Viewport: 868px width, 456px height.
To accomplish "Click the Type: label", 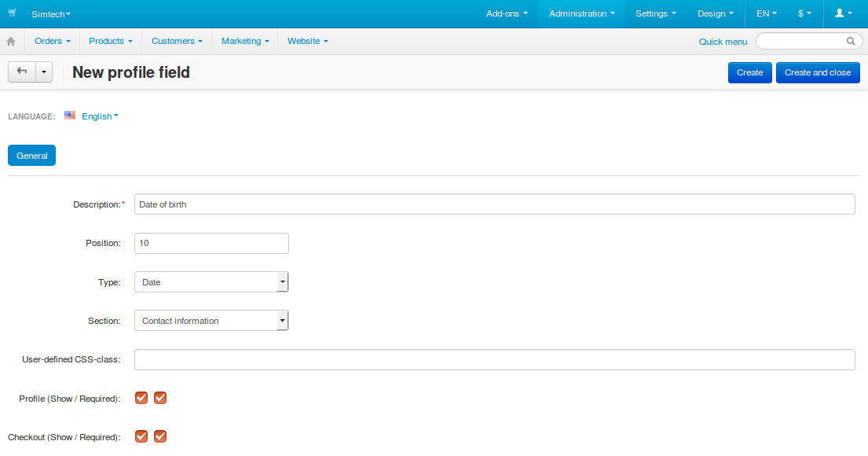I will (x=109, y=282).
